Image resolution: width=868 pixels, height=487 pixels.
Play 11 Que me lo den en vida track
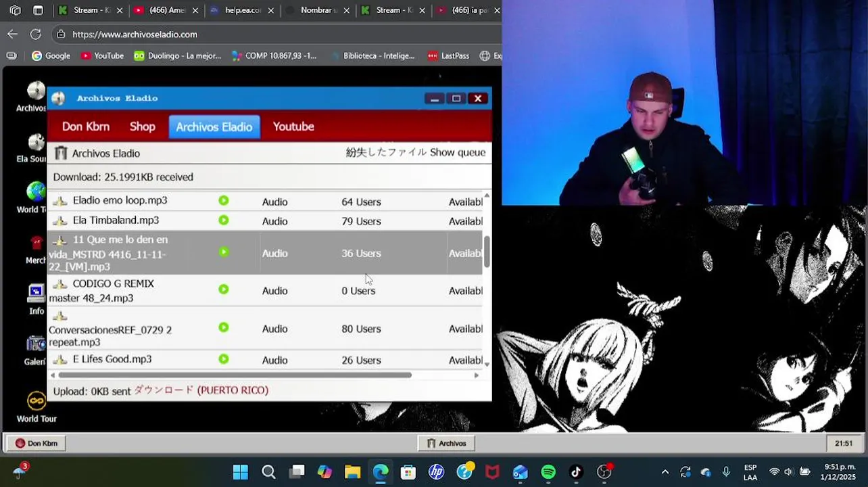[x=224, y=252]
